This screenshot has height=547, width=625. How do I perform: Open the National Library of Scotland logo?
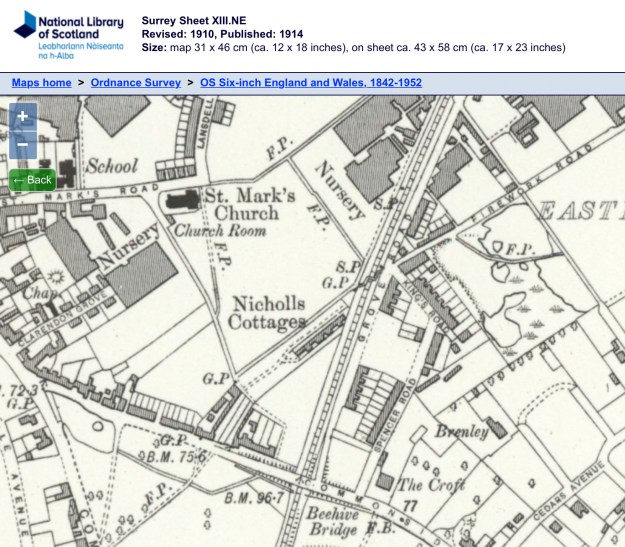coord(68,34)
